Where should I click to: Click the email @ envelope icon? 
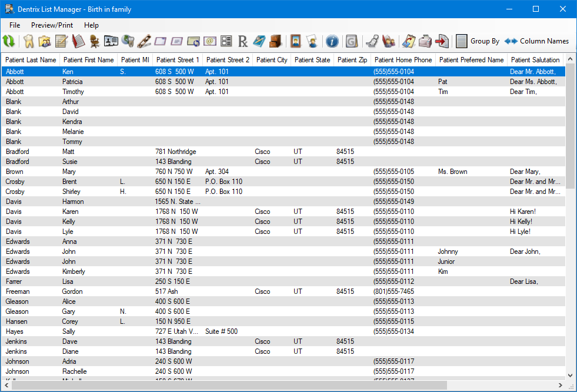[x=210, y=41]
